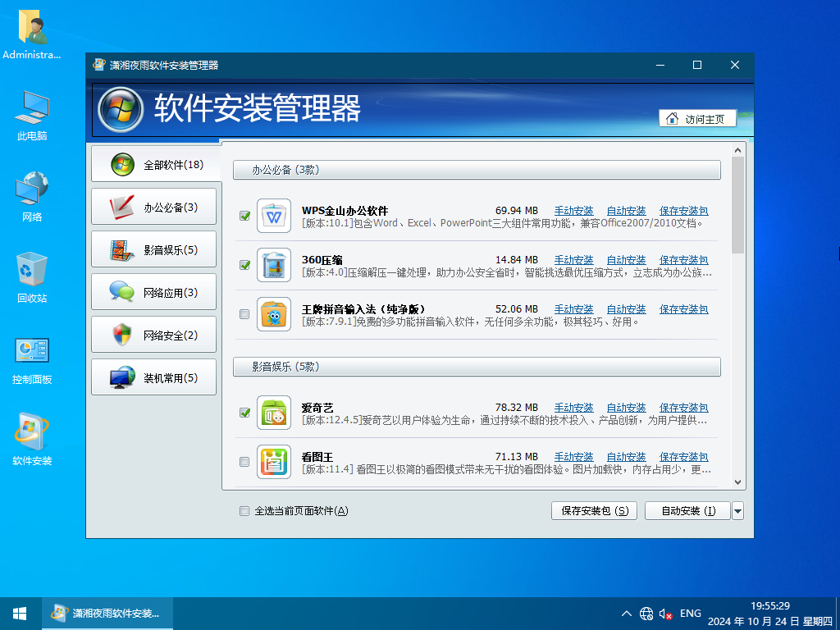Uncheck the 360压缩 checkbox
The width and height of the screenshot is (840, 630).
tap(244, 265)
